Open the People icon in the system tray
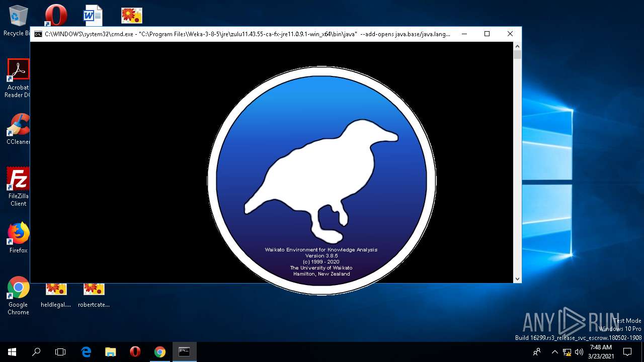 click(537, 352)
